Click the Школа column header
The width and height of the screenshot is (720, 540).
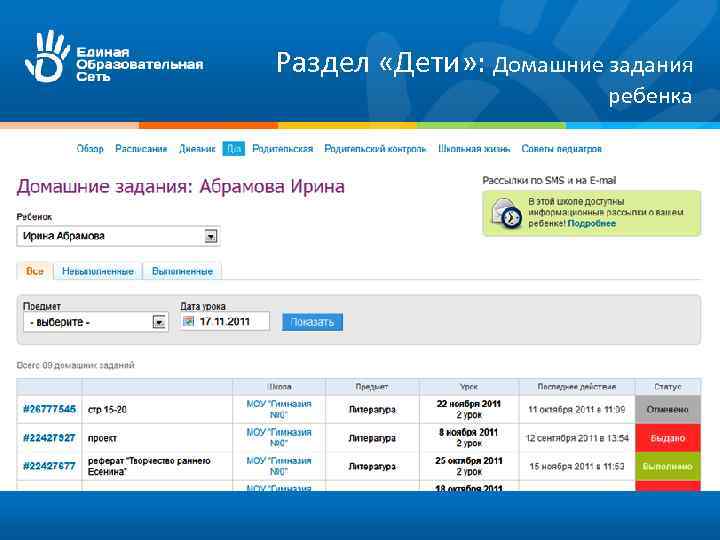(x=279, y=387)
